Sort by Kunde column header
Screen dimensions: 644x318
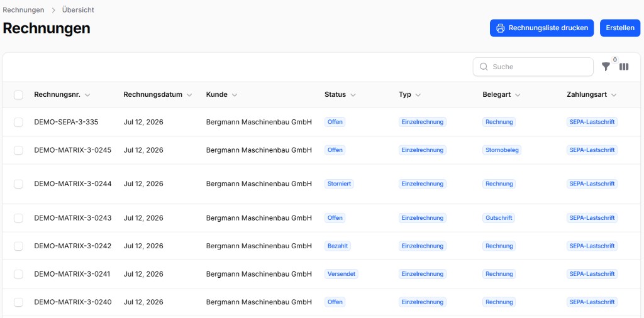tap(222, 95)
